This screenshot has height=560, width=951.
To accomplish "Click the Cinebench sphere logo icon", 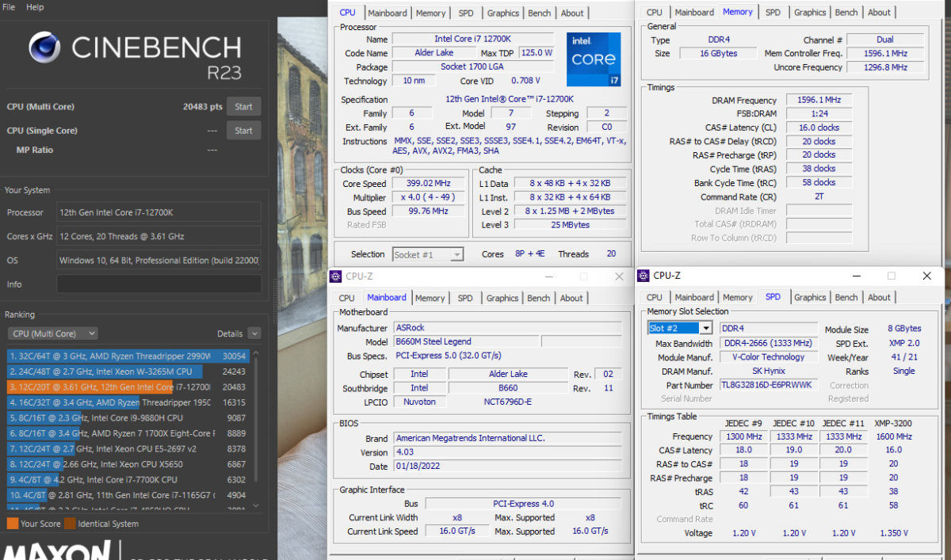I will (44, 48).
